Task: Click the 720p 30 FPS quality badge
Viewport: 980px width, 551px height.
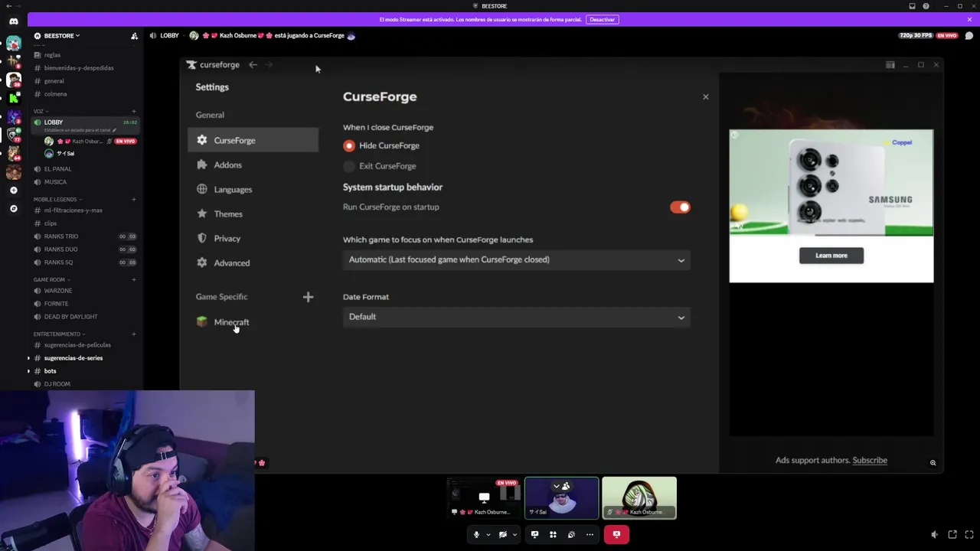Action: 916,36
